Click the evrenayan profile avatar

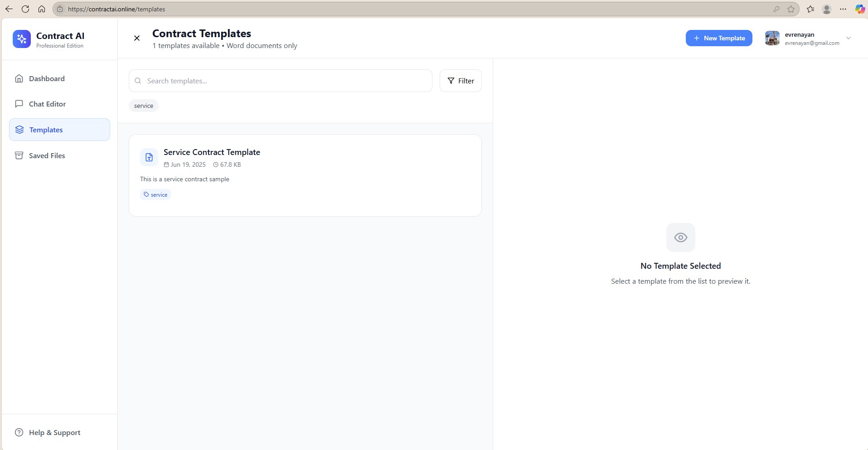coord(772,38)
